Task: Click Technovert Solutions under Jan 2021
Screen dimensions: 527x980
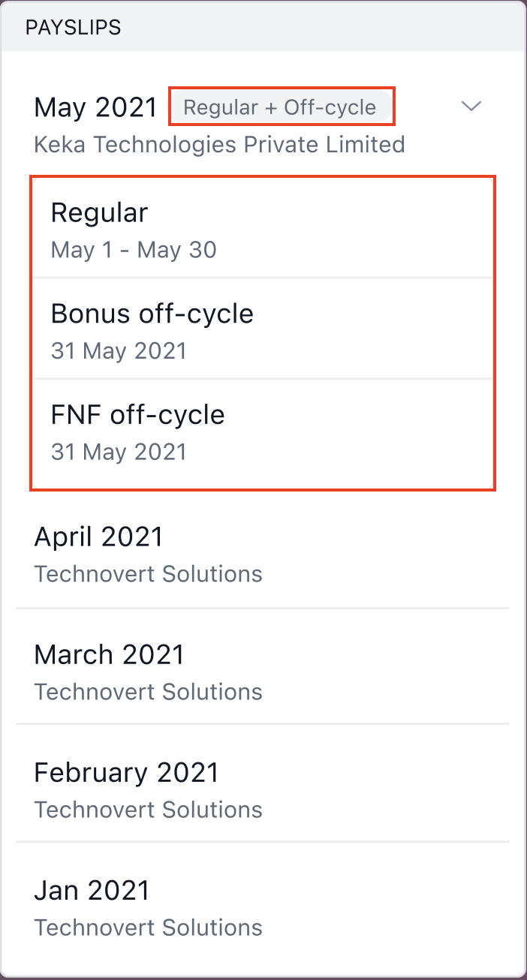Action: click(148, 927)
